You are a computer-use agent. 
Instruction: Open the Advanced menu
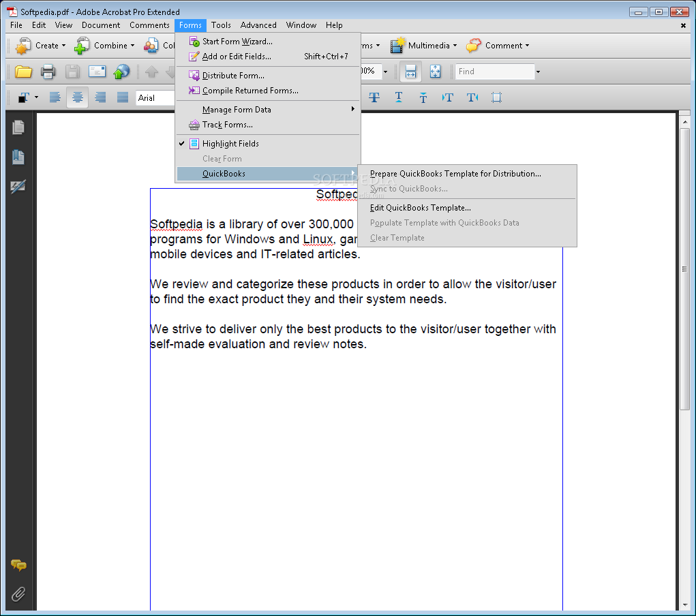[x=258, y=25]
